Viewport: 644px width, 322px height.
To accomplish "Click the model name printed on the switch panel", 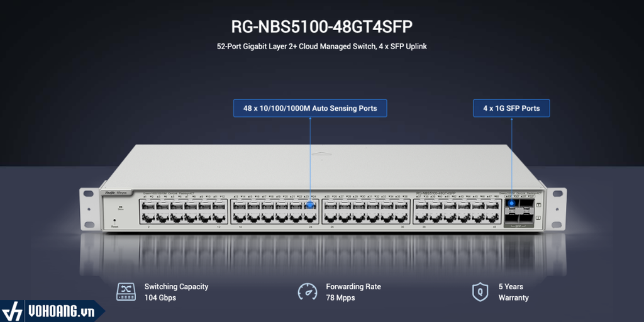I will coord(436,192).
